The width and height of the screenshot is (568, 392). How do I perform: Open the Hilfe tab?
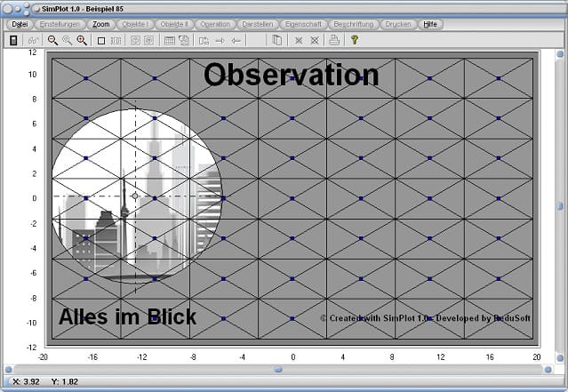click(430, 24)
